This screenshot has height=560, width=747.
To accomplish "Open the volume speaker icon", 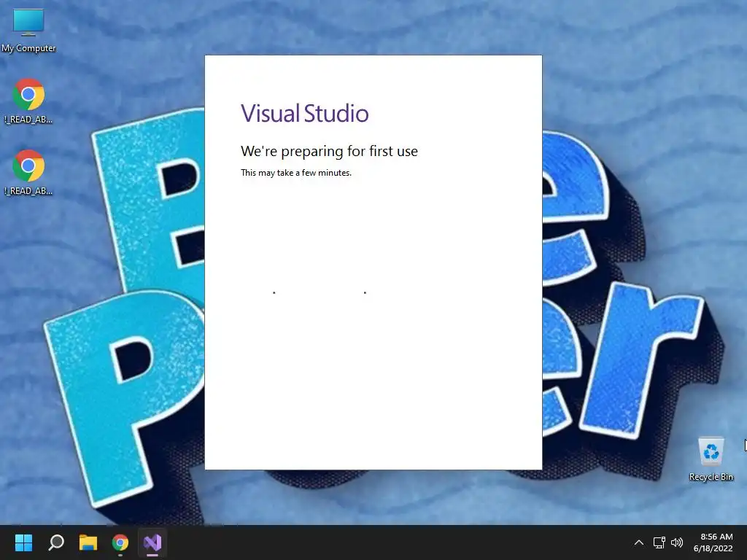I will click(x=676, y=542).
